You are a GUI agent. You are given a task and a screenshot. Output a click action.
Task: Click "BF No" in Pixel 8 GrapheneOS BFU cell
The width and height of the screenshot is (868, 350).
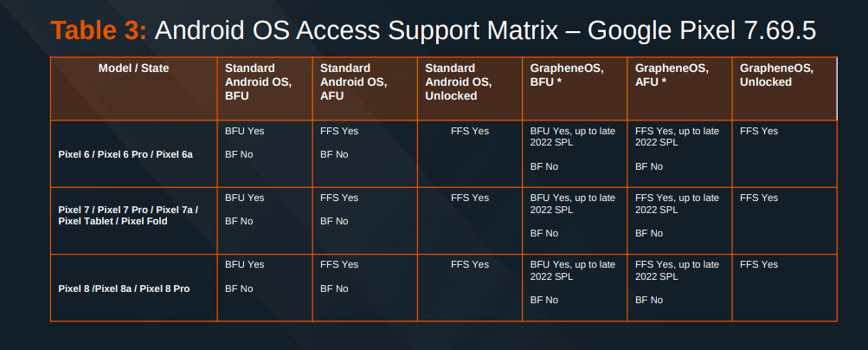[543, 300]
